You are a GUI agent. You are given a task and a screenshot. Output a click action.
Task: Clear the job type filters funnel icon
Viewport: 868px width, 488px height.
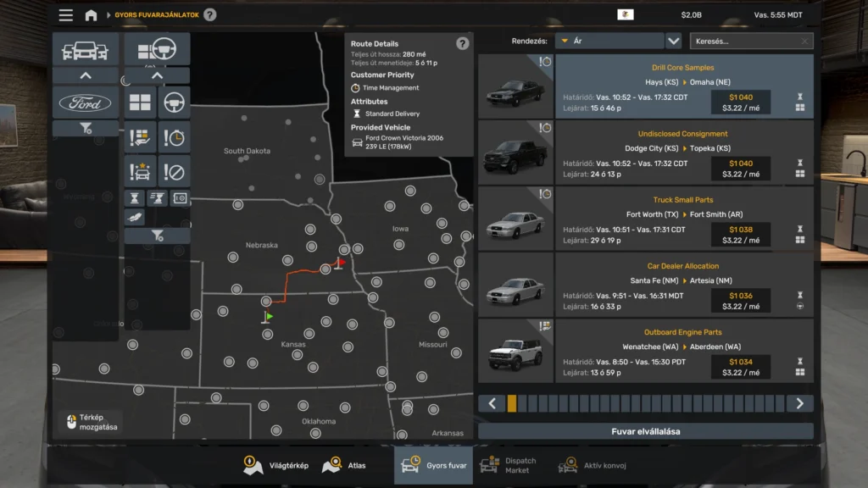(157, 236)
